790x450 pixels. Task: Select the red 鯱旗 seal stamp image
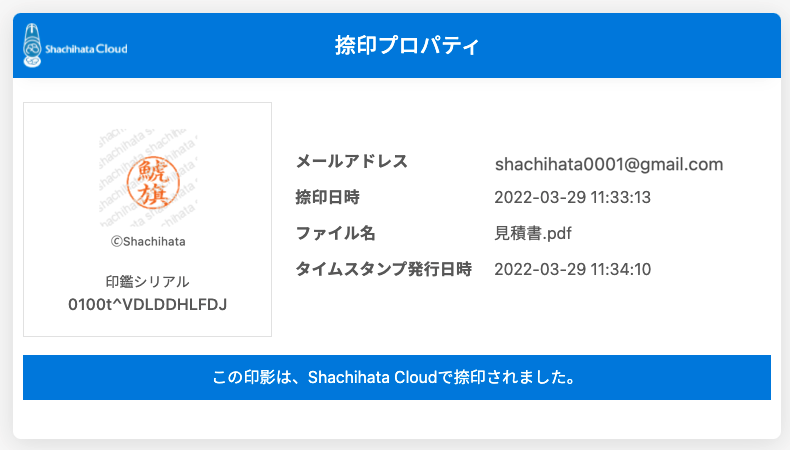(153, 183)
